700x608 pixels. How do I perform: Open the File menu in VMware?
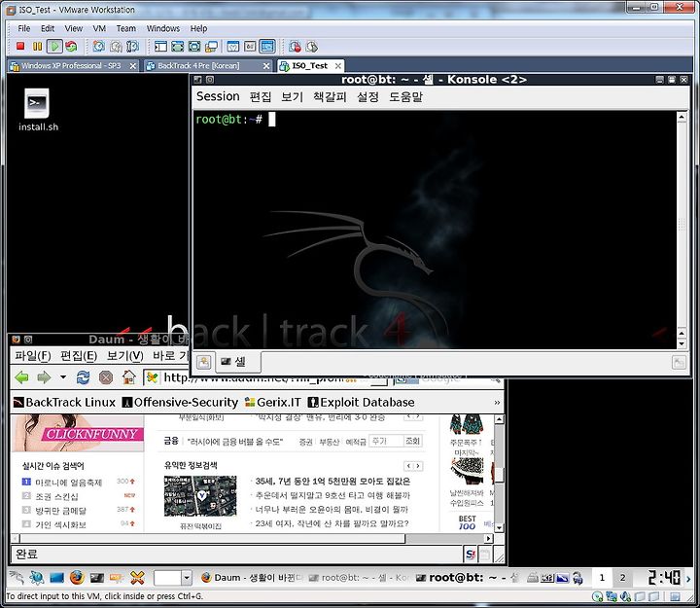click(23, 28)
